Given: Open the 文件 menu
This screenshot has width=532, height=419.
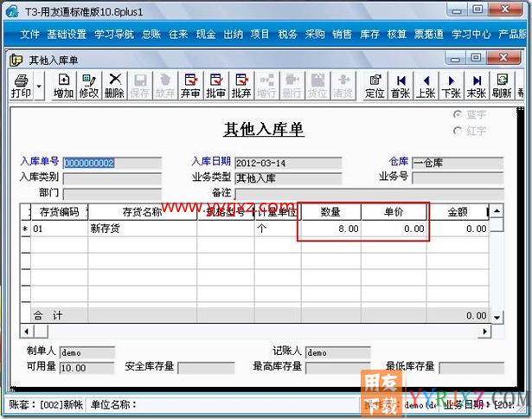Looking at the screenshot, I should pos(30,34).
